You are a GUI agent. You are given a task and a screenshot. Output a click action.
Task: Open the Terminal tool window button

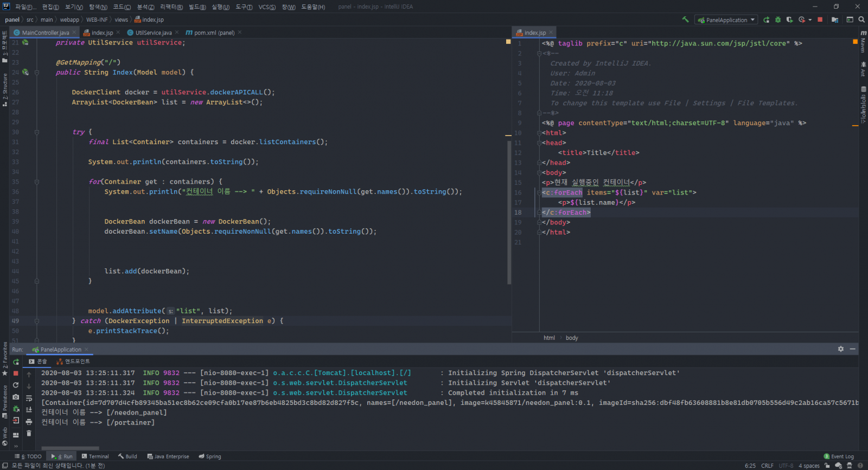click(95, 456)
